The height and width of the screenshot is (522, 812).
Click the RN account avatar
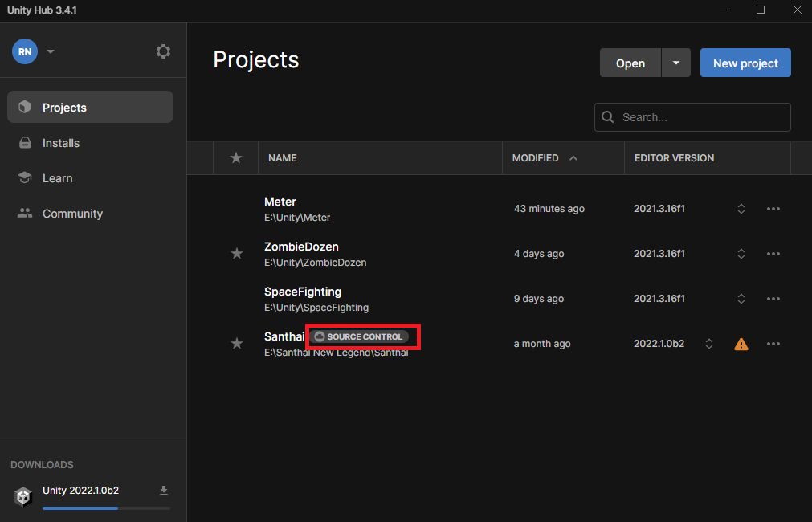pos(24,51)
